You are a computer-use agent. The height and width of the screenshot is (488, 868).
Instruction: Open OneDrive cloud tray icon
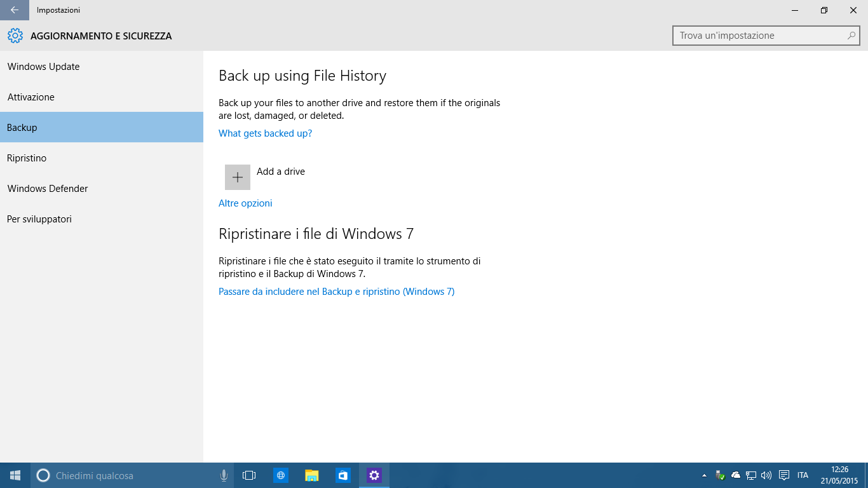(x=736, y=475)
